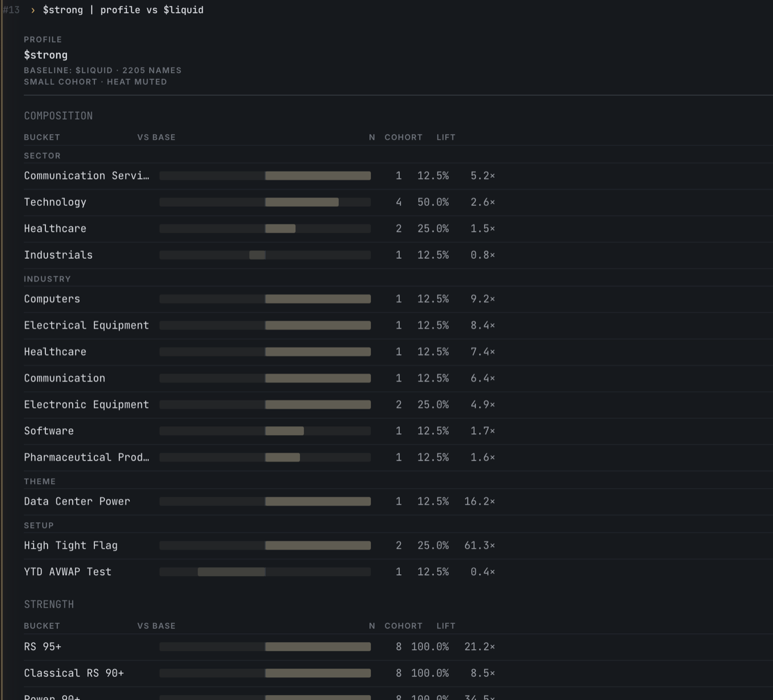The image size is (773, 700).
Task: Click the BUCKET column header under STRENGTH
Action: 42,625
